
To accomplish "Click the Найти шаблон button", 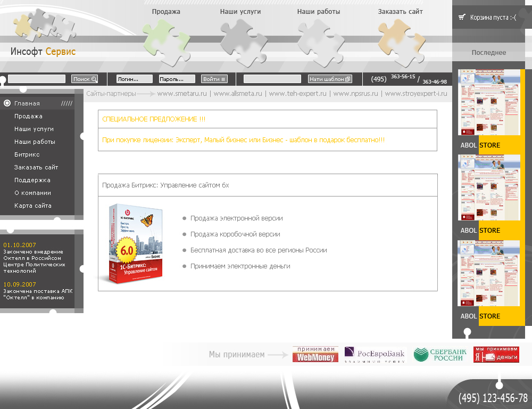I will pos(330,79).
